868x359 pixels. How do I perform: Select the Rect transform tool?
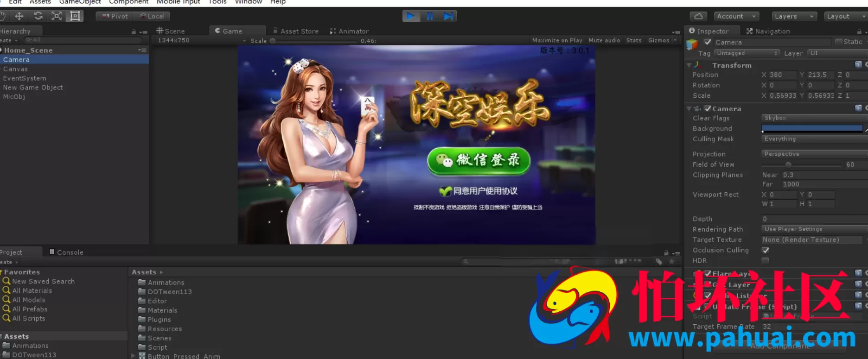click(x=75, y=16)
